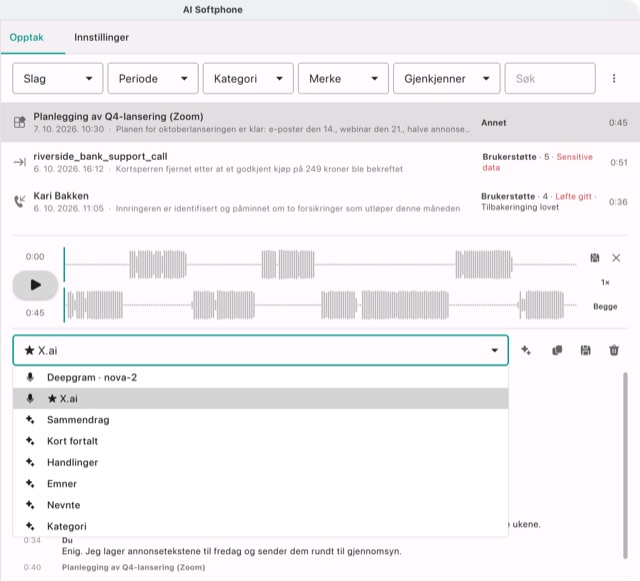This screenshot has height=581, width=640.
Task: Change the 1x playback speed
Action: (605, 282)
